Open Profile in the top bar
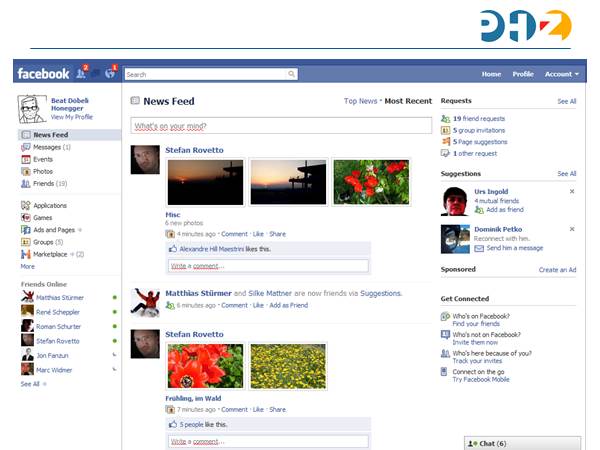Viewport: 600px width, 450px height. click(523, 74)
